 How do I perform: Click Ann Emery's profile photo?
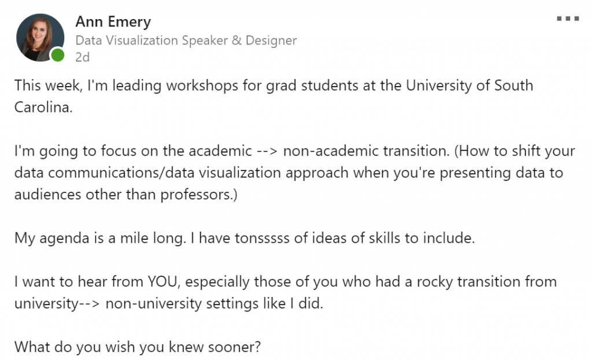click(40, 37)
